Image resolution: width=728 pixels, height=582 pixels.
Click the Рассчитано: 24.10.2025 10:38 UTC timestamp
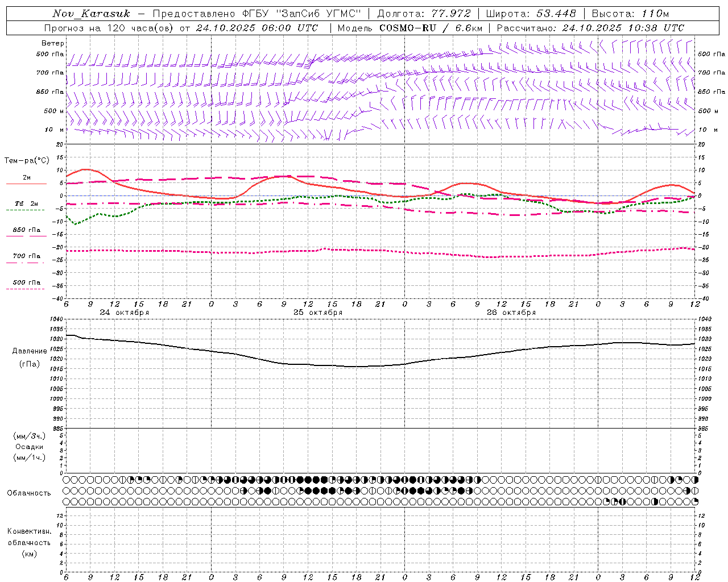pyautogui.click(x=590, y=28)
